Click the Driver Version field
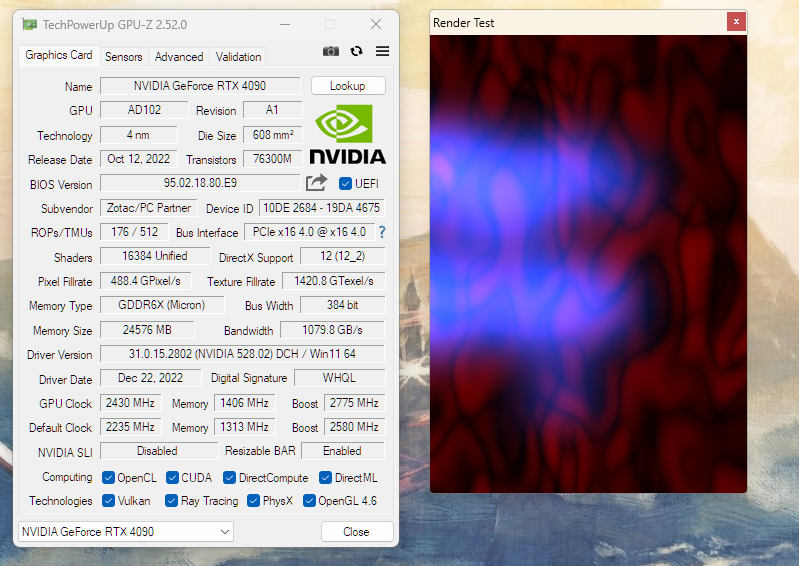The width and height of the screenshot is (799, 566). pos(242,354)
